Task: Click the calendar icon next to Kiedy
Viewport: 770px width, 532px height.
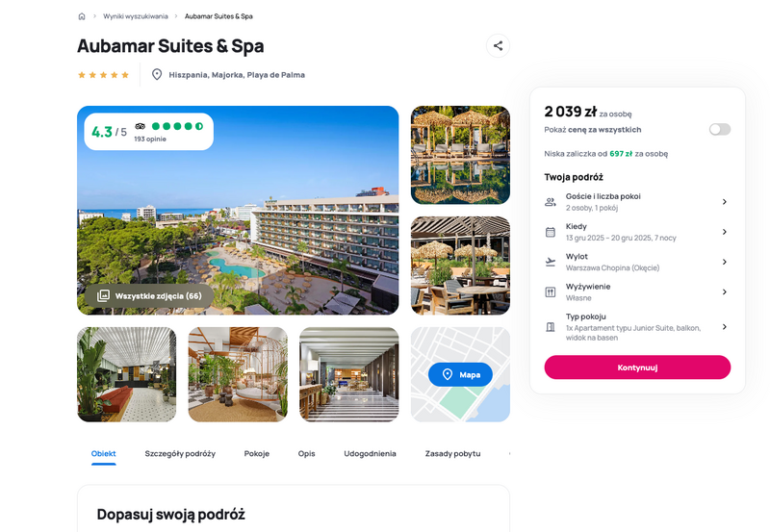Action: click(x=551, y=232)
